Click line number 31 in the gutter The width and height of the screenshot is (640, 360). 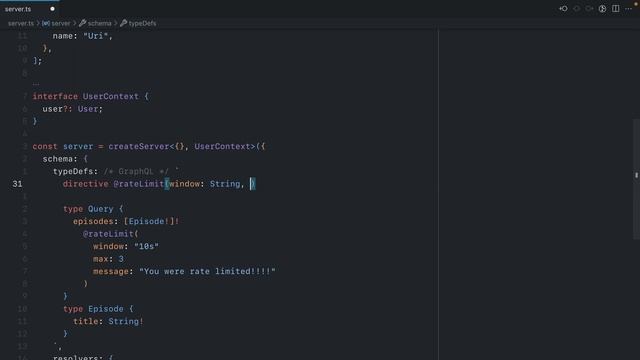[17, 184]
